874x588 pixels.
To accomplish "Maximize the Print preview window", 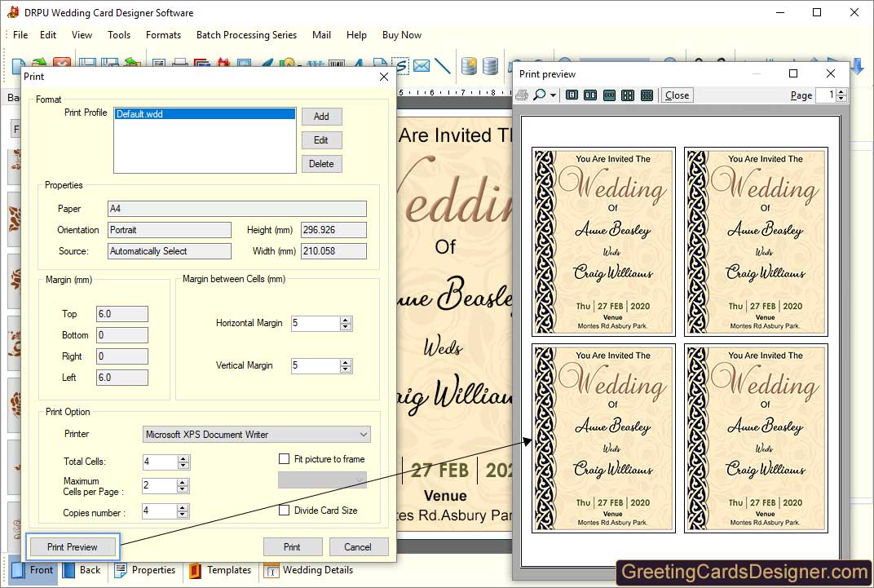I will point(793,73).
